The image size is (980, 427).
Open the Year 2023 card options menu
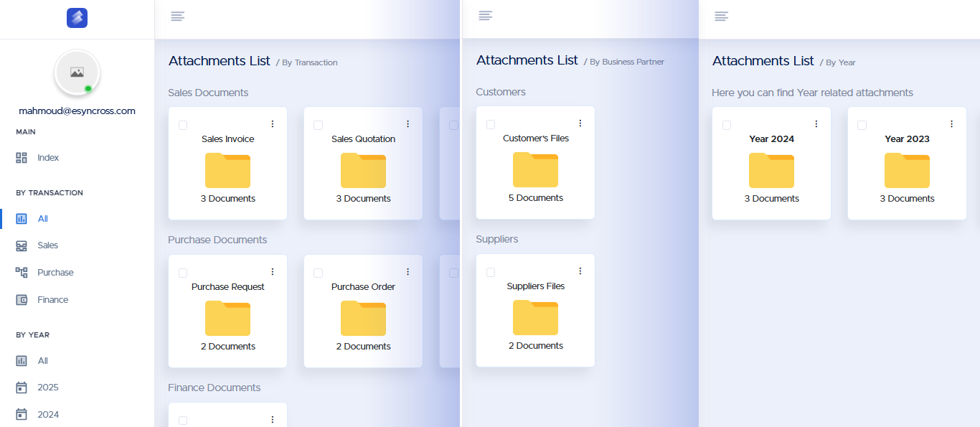[x=952, y=124]
